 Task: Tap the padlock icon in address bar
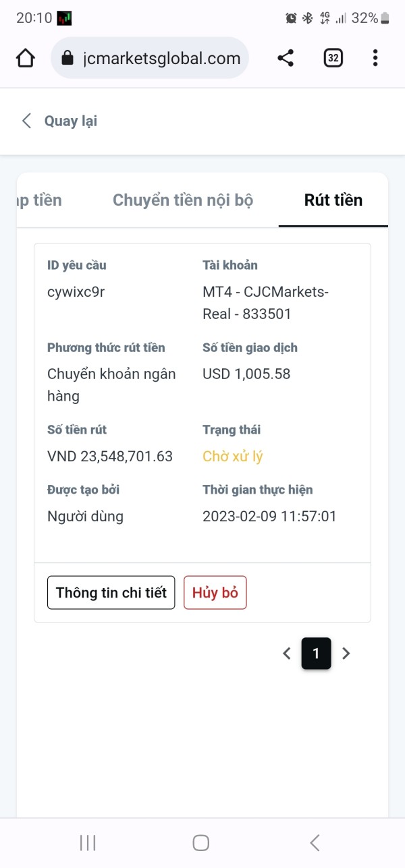[67, 59]
